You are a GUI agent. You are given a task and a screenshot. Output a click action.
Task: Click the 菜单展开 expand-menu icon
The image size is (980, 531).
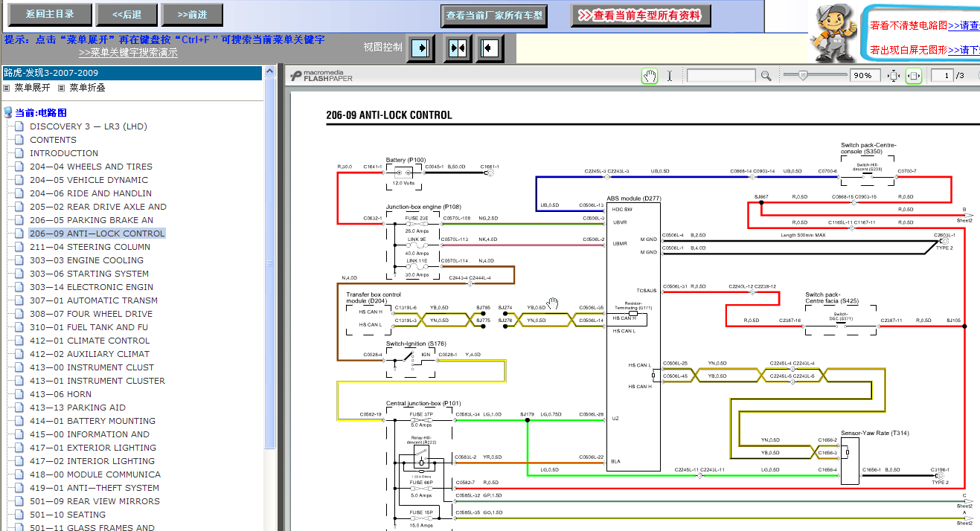(7, 88)
